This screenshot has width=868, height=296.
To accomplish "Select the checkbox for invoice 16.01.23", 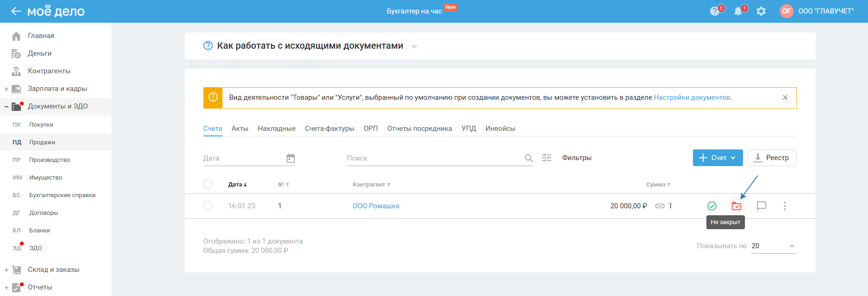I will click(208, 206).
